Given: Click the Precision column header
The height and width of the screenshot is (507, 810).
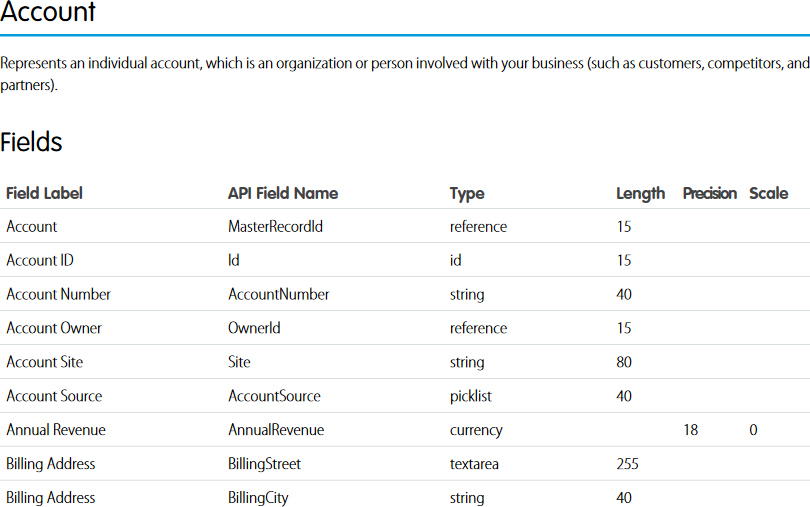Looking at the screenshot, I should click(709, 194).
